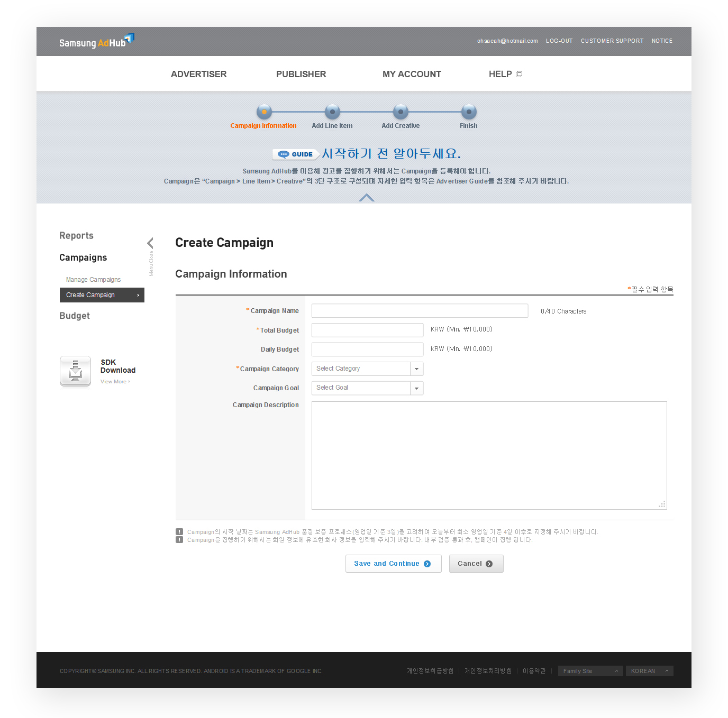Image resolution: width=728 pixels, height=718 pixels.
Task: Click the 이용약관 footer link
Action: (534, 671)
